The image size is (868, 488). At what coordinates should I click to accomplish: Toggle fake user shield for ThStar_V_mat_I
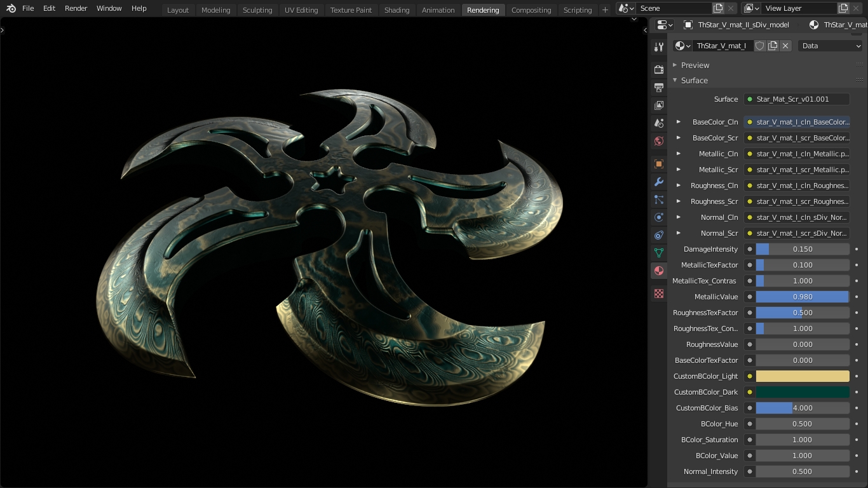[760, 46]
